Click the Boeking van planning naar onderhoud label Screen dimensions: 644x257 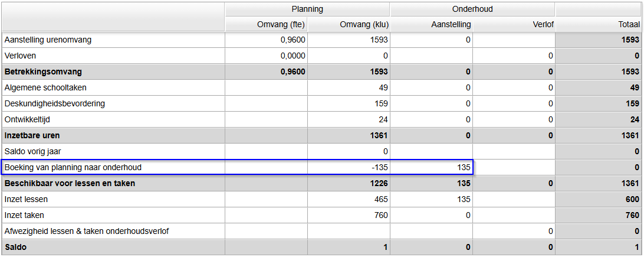(73, 168)
